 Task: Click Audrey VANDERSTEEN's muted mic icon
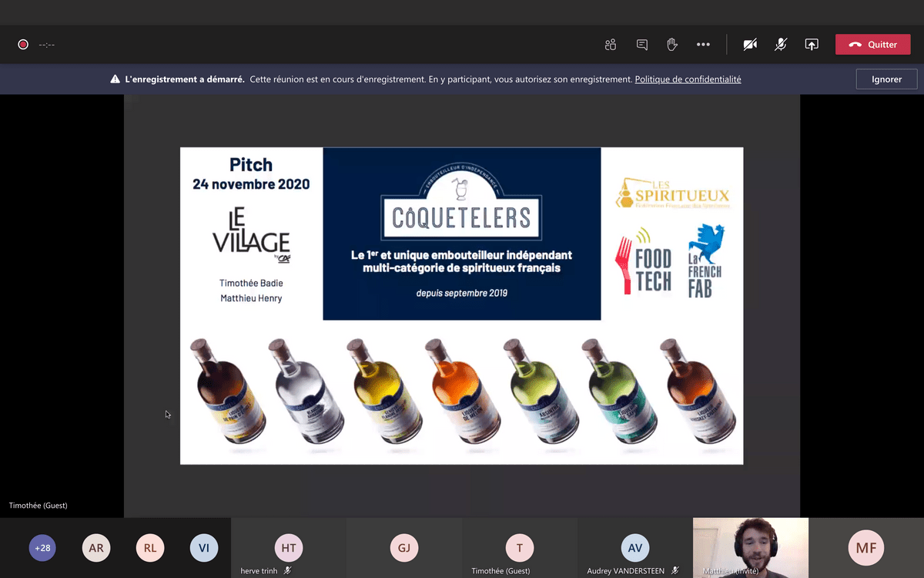click(x=675, y=571)
